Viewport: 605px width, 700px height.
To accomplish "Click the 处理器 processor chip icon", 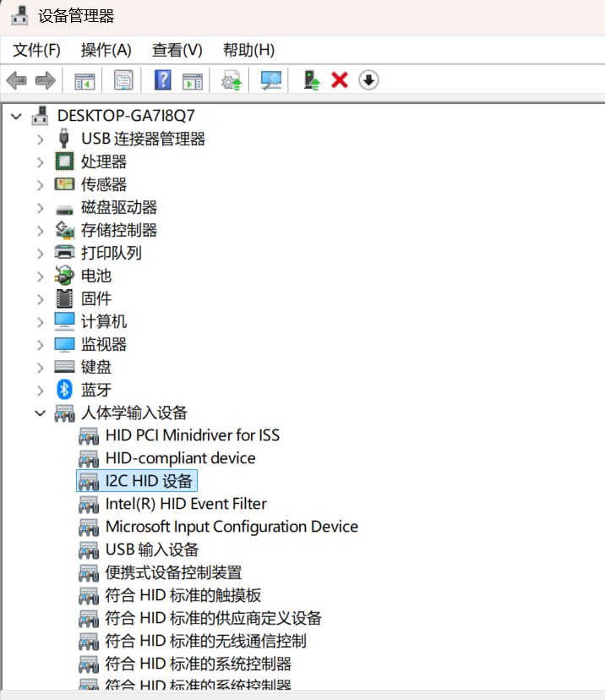I will coord(64,161).
